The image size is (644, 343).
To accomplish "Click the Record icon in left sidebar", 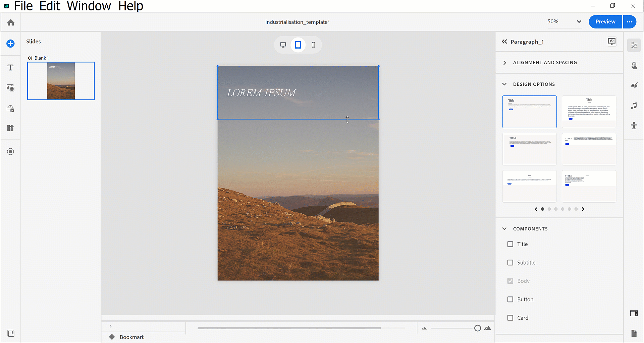I will click(10, 152).
